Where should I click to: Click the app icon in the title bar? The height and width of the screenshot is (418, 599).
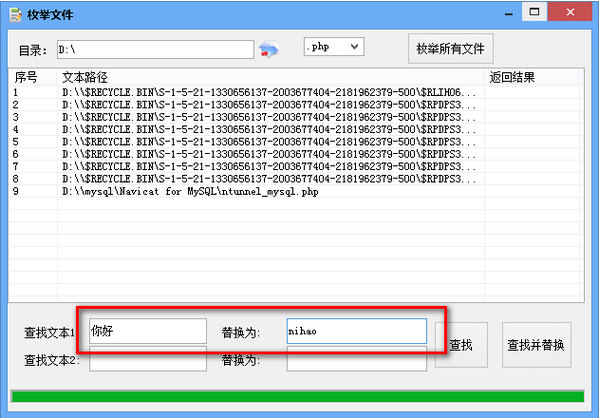(x=16, y=15)
